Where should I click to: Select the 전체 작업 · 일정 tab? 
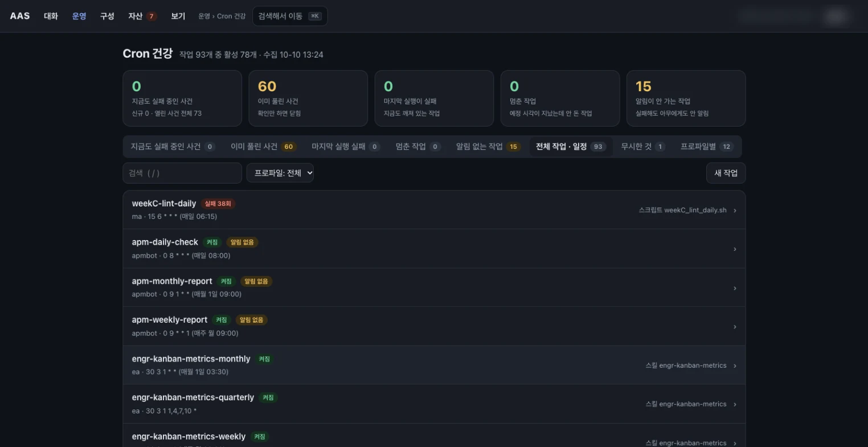571,147
